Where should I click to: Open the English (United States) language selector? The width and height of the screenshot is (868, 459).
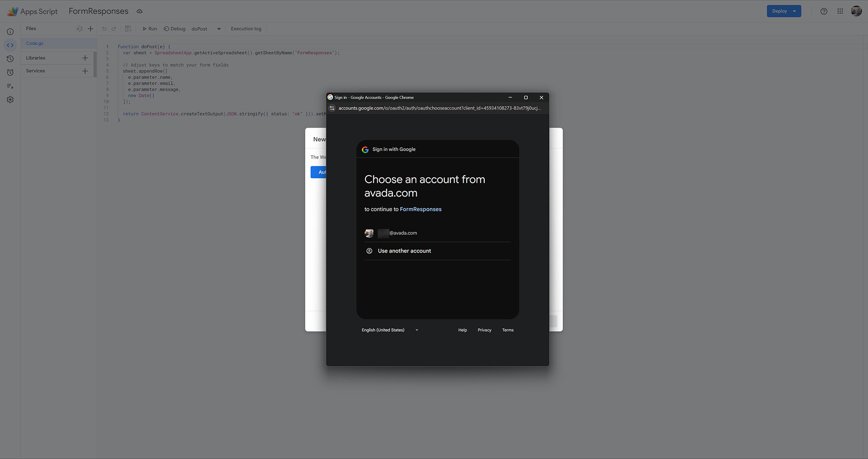coord(389,330)
